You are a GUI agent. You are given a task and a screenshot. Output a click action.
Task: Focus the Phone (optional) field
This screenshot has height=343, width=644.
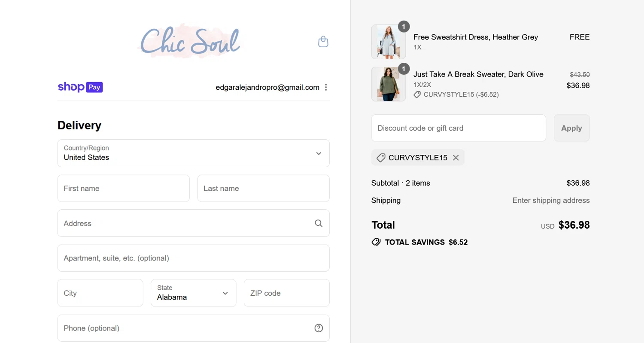tap(194, 328)
